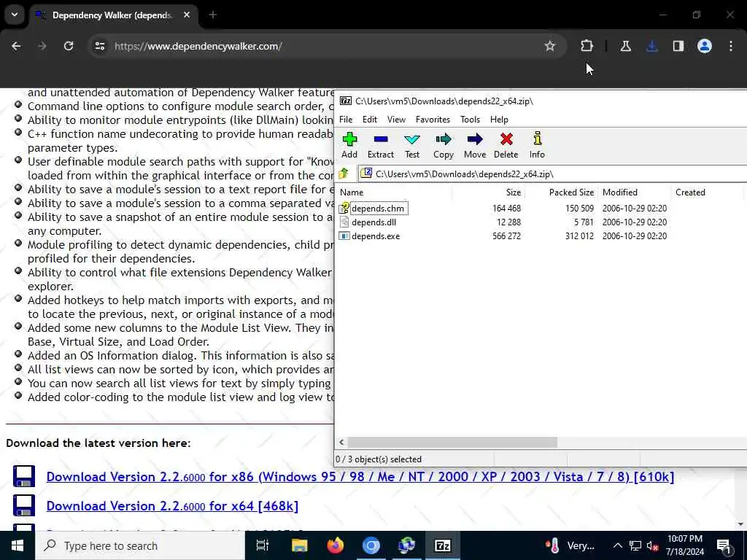Select the depends.chm file name
Screen dimensions: 747x560
[378, 209]
